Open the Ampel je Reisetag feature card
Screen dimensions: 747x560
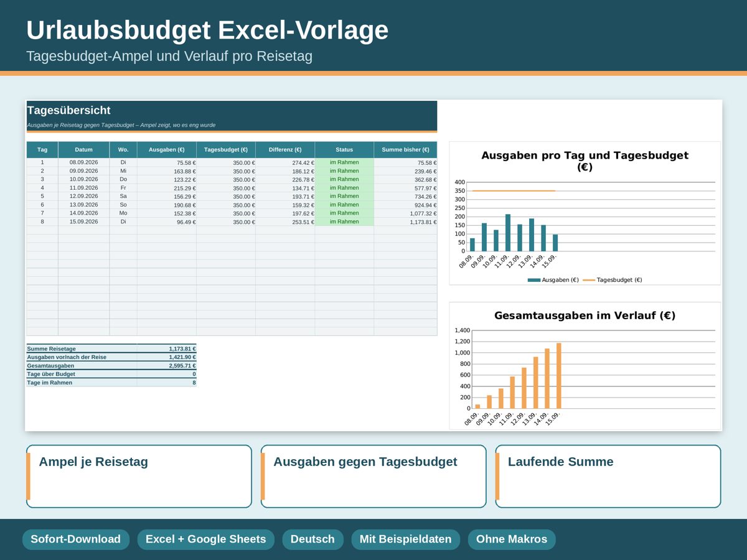pos(139,477)
